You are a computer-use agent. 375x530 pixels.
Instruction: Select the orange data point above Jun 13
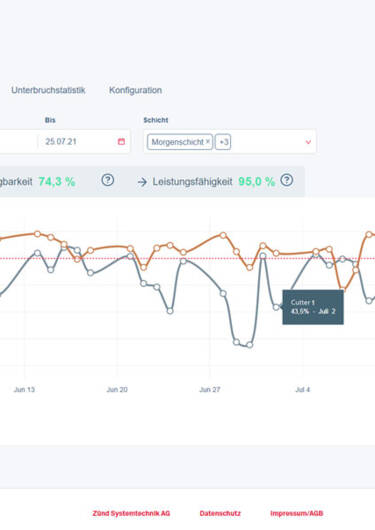pyautogui.click(x=37, y=234)
